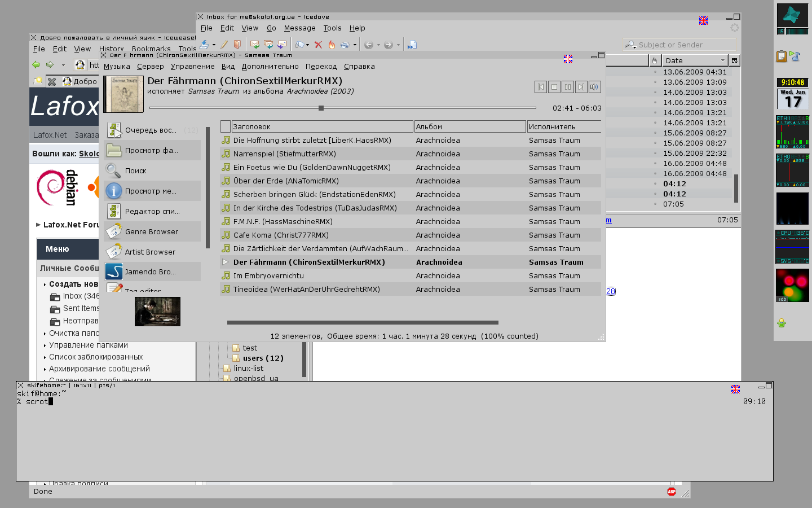Open the Справка menu in music player
The width and height of the screenshot is (812, 508).
(x=359, y=66)
